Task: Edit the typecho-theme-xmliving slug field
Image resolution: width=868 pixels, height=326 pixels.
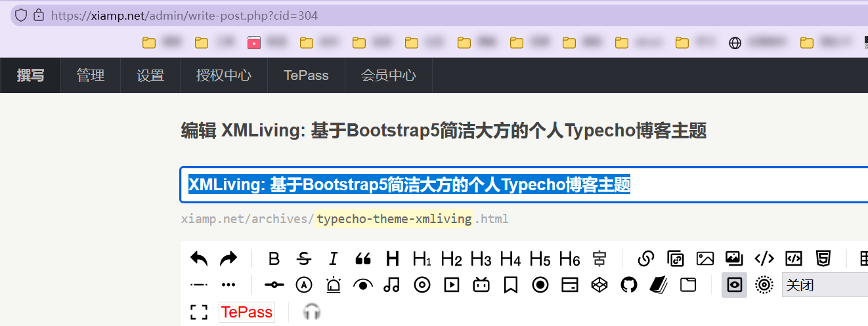Action: (394, 218)
